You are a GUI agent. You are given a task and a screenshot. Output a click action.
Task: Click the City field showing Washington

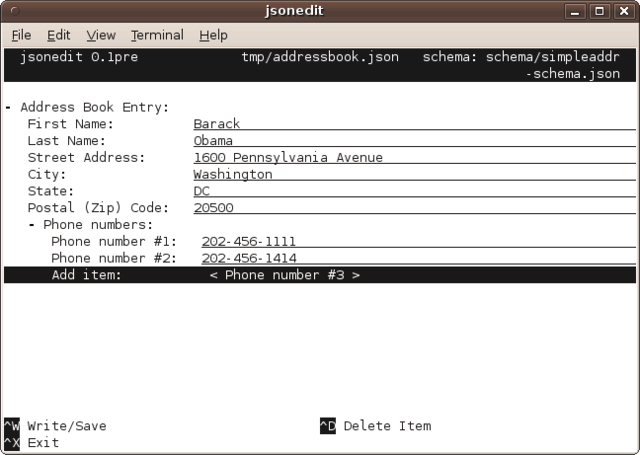coord(233,174)
